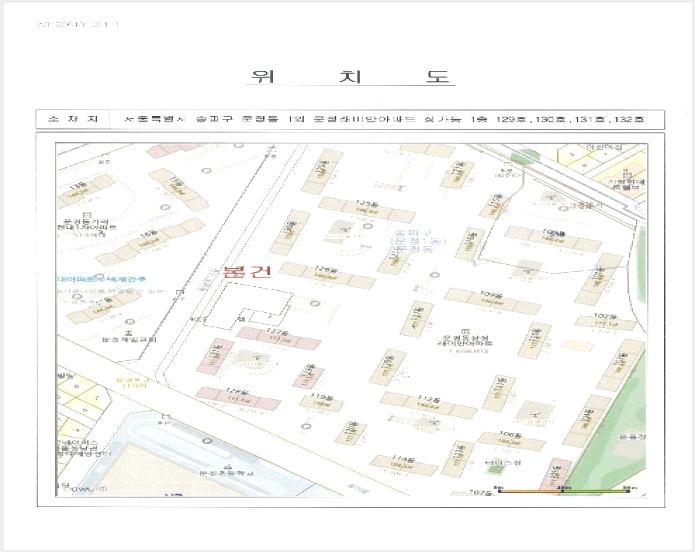Select the 문정제일교회 church label

tap(129, 340)
